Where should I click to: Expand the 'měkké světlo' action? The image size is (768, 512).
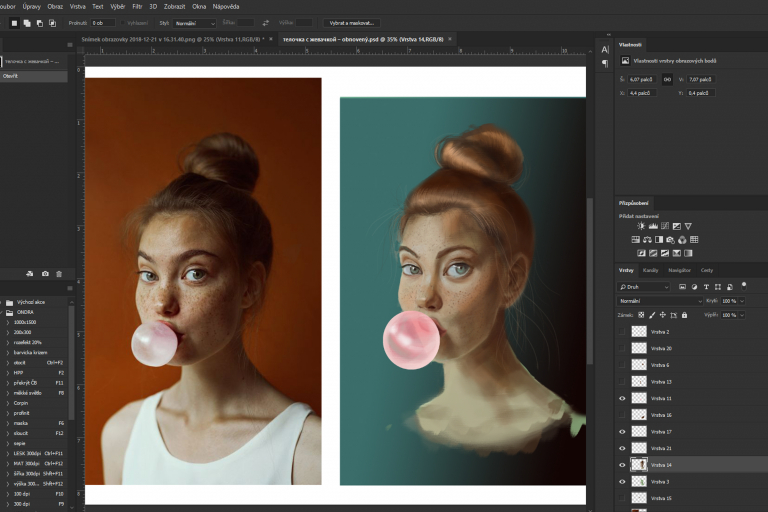[8, 393]
